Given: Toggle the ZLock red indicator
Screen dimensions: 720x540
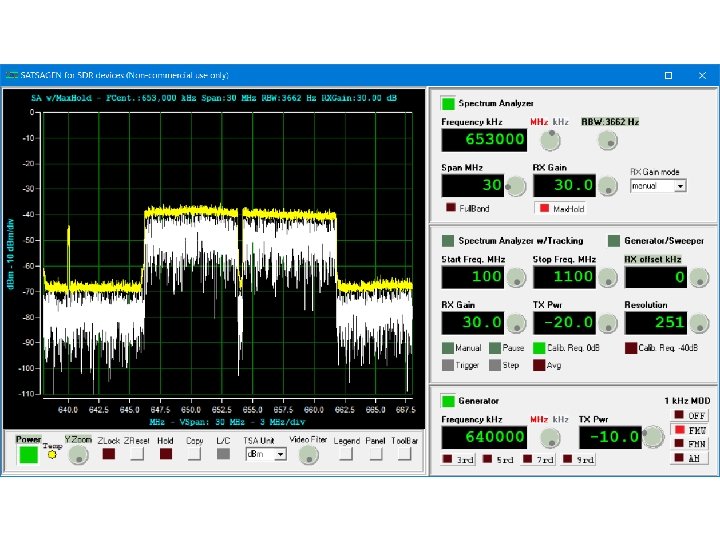Looking at the screenshot, I should [109, 454].
